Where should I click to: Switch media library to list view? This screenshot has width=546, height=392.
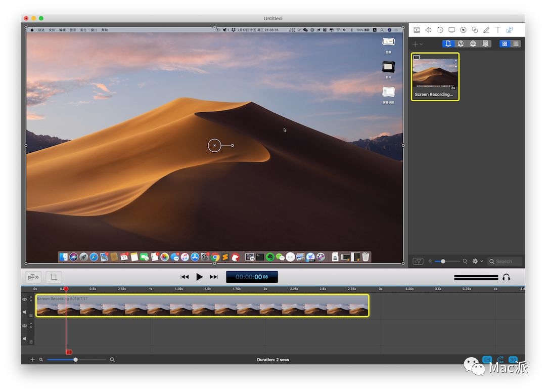(516, 43)
